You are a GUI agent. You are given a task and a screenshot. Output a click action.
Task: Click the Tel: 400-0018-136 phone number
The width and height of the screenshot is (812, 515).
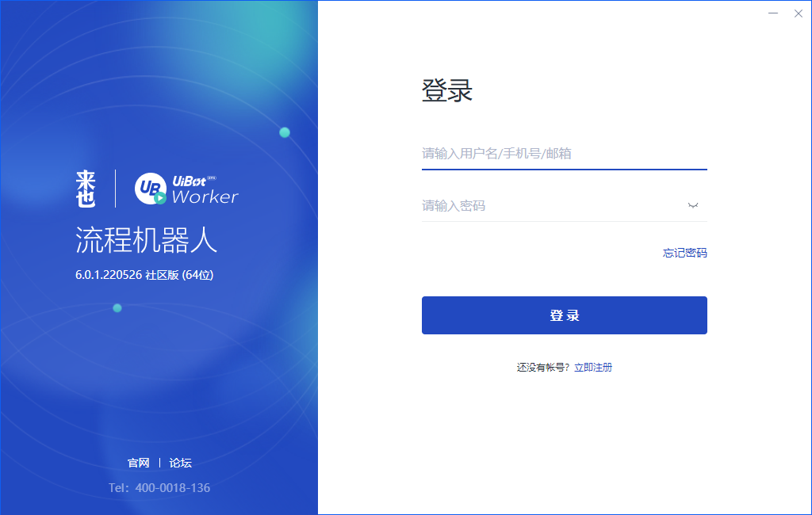159,488
